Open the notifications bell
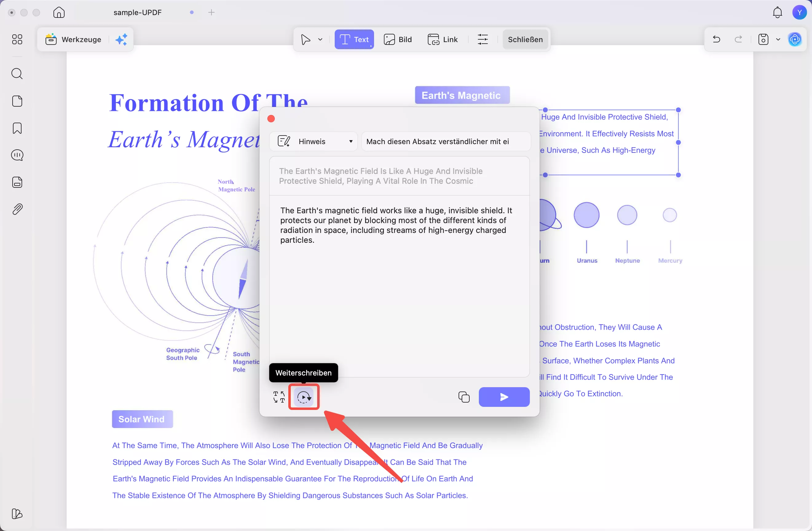The height and width of the screenshot is (531, 812). pyautogui.click(x=777, y=13)
